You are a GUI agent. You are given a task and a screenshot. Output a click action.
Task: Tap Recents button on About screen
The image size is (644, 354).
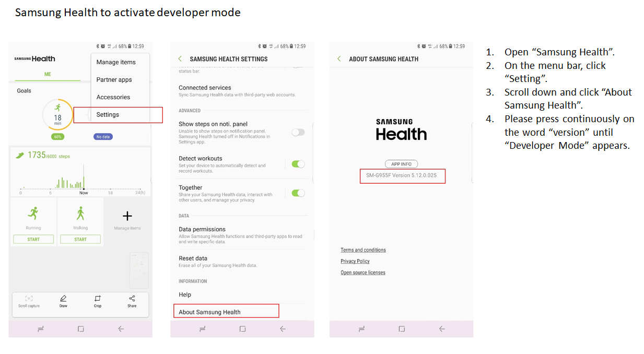[361, 329]
